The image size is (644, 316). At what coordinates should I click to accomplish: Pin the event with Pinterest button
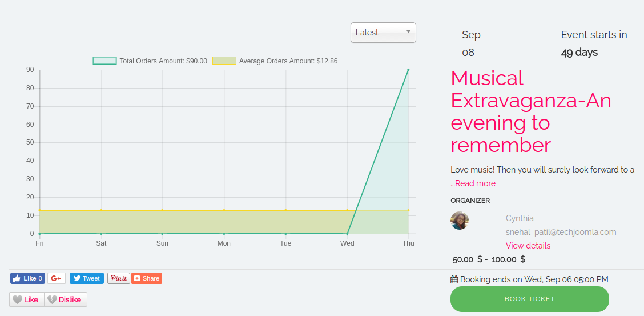119,278
